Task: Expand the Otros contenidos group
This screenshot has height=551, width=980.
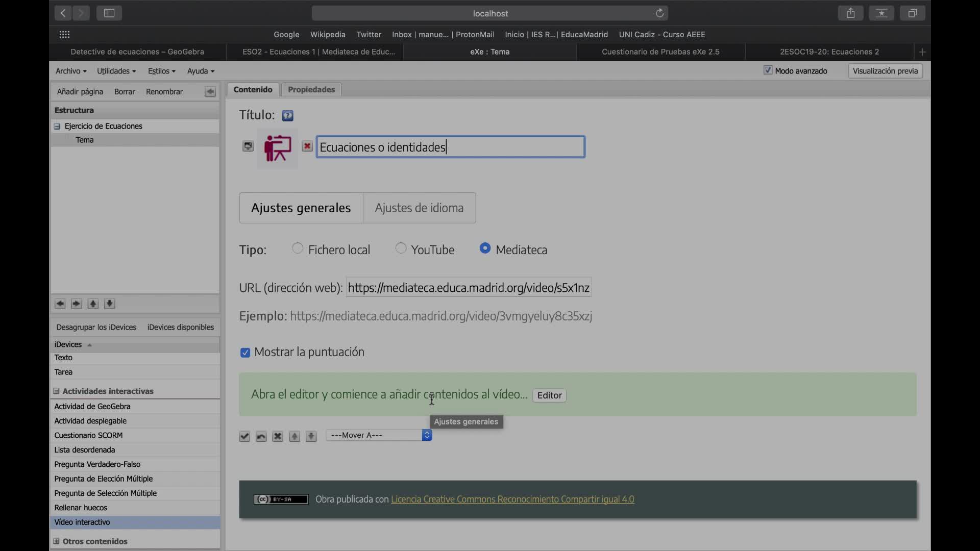Action: (x=56, y=541)
